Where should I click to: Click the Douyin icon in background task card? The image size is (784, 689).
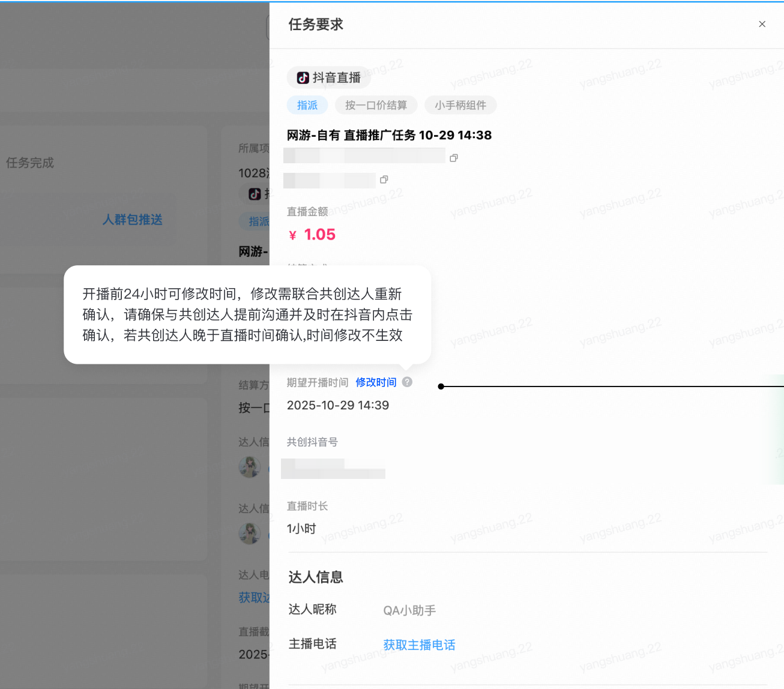coord(255,194)
